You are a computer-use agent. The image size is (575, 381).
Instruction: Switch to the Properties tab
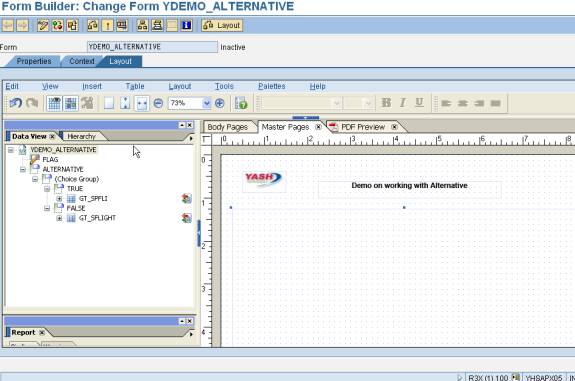(x=34, y=61)
